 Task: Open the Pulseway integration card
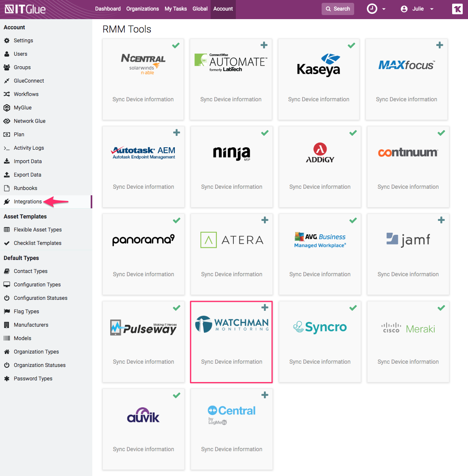pos(144,342)
